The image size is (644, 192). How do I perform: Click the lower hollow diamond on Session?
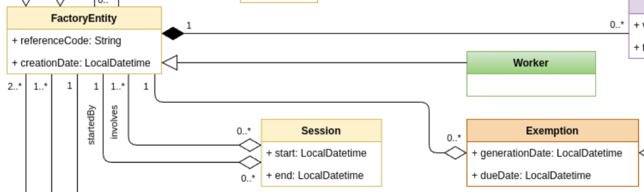coord(250,162)
